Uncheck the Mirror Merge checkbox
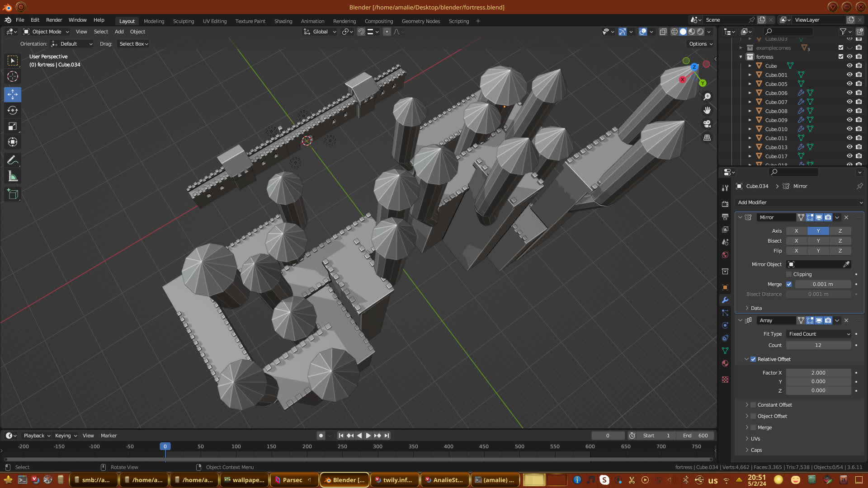The image size is (868, 488). 789,284
